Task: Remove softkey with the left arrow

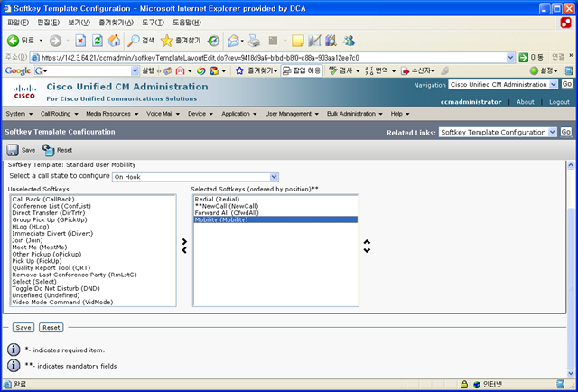Action: click(184, 250)
